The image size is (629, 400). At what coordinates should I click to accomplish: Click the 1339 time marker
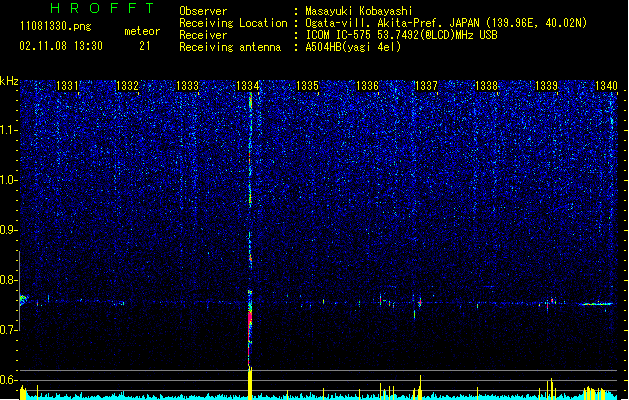pyautogui.click(x=547, y=85)
